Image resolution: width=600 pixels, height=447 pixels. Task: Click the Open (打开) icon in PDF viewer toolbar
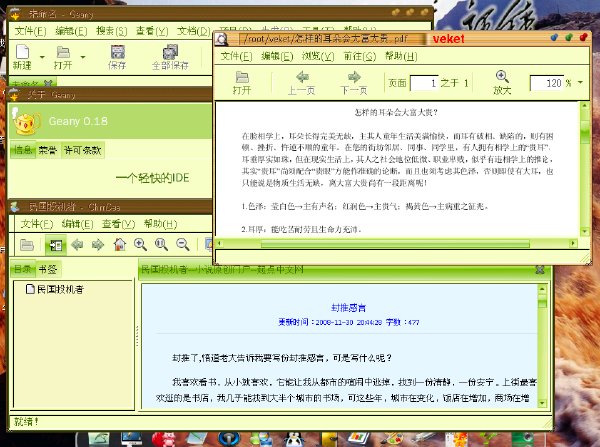pyautogui.click(x=242, y=77)
